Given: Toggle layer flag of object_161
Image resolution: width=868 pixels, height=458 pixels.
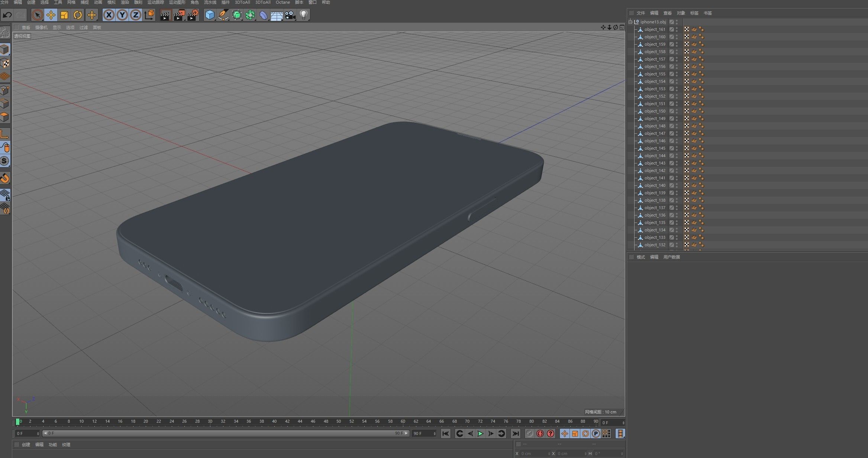Looking at the screenshot, I should [672, 29].
